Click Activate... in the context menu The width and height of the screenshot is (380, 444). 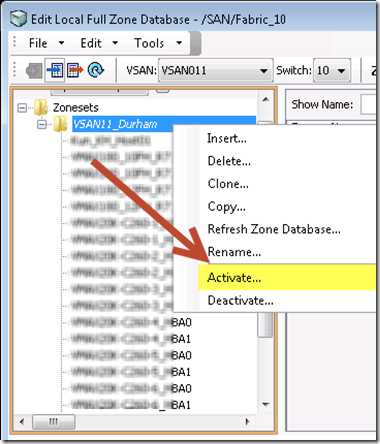(287, 277)
